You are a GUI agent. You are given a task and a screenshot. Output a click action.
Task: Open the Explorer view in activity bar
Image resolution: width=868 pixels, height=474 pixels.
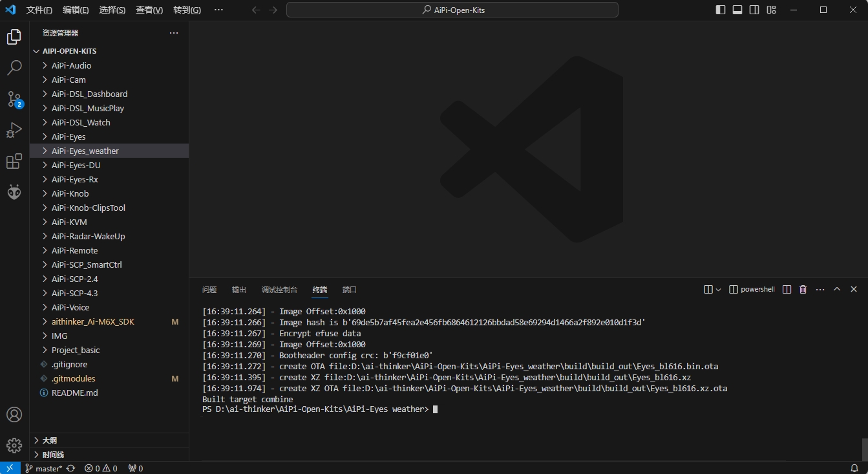(x=14, y=37)
